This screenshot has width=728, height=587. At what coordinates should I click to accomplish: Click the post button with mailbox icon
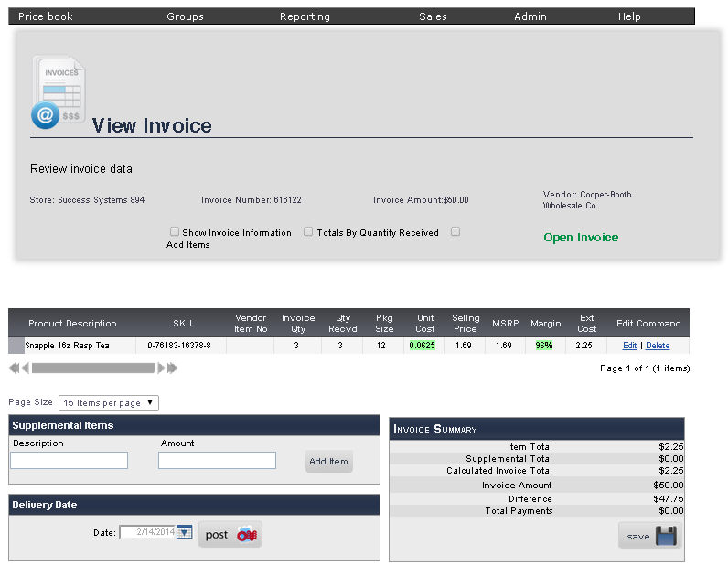click(230, 535)
